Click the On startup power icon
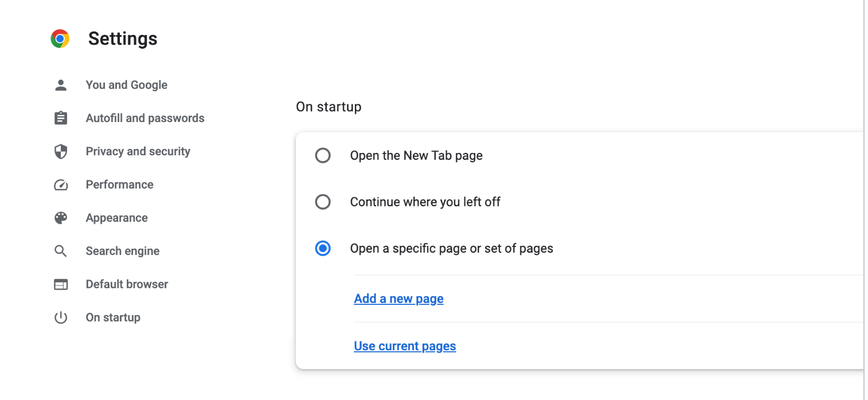Viewport: 868px width, 400px height. coord(61,317)
